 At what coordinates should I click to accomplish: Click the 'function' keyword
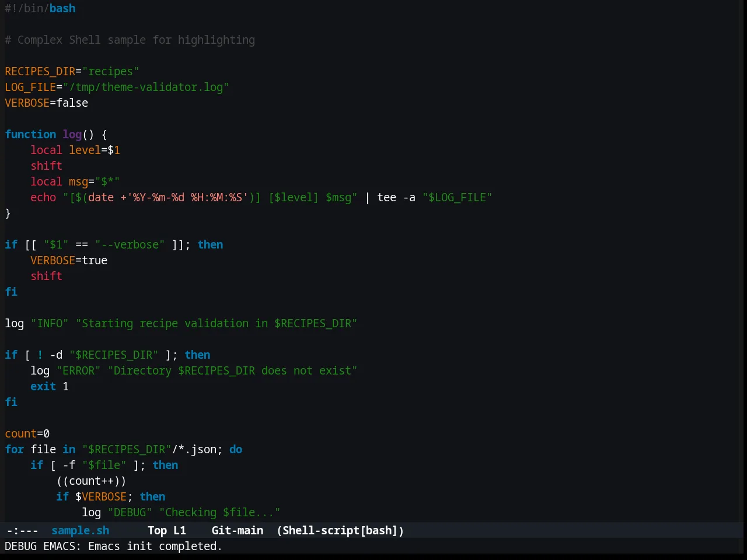click(x=30, y=134)
